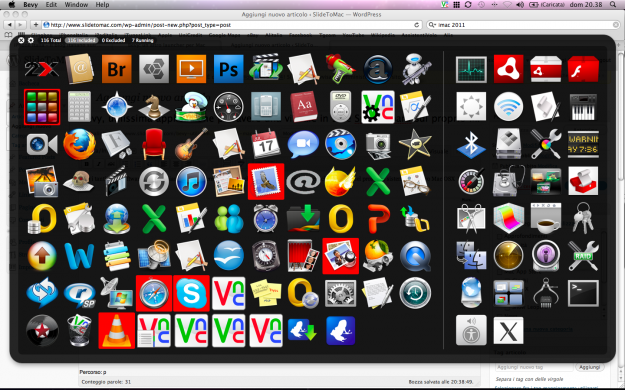625x390 pixels.
Task: Select the 116 Included filter
Action: [x=82, y=40]
